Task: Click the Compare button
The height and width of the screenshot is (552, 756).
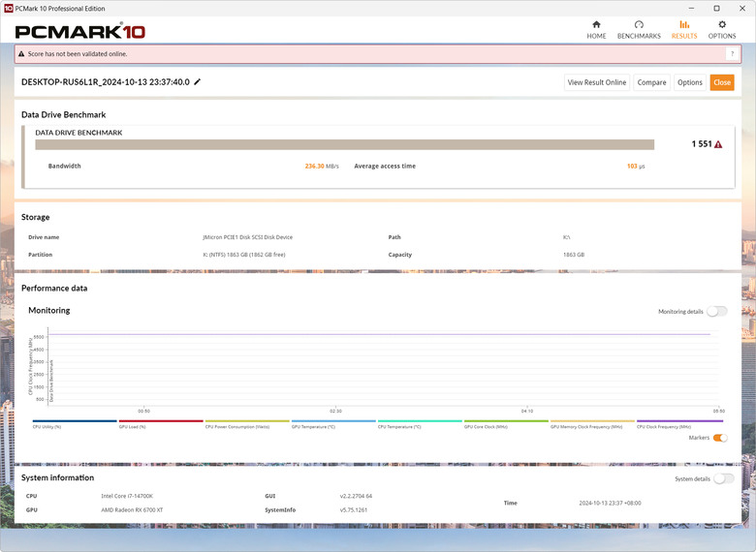Action: [651, 82]
